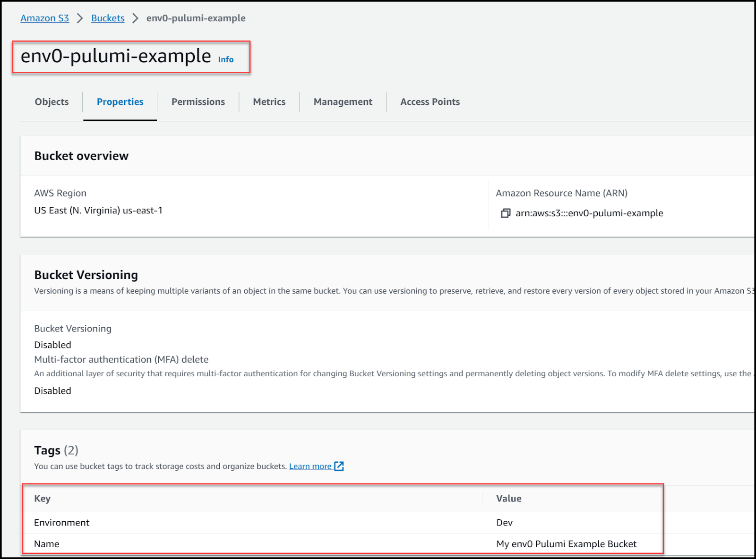Image resolution: width=756 pixels, height=559 pixels.
Task: Click the Amazon Resource Name (ARN) label
Action: 562,193
